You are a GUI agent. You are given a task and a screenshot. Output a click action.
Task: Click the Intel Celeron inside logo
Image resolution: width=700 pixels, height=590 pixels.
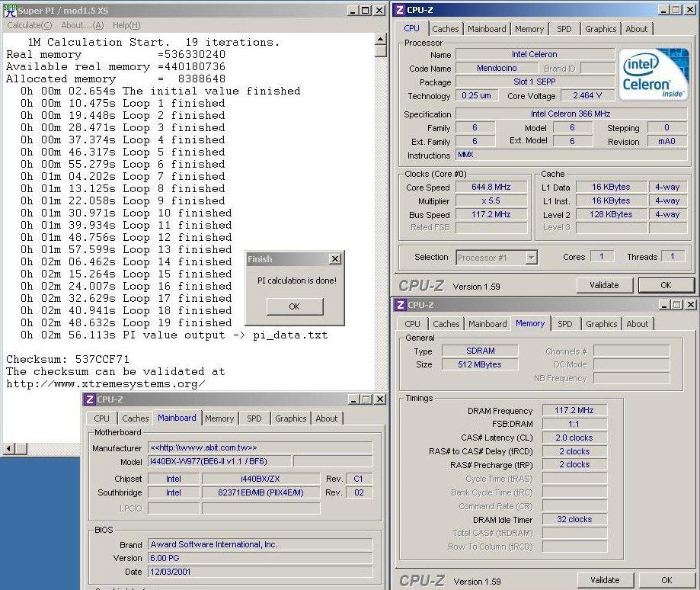coord(653,74)
